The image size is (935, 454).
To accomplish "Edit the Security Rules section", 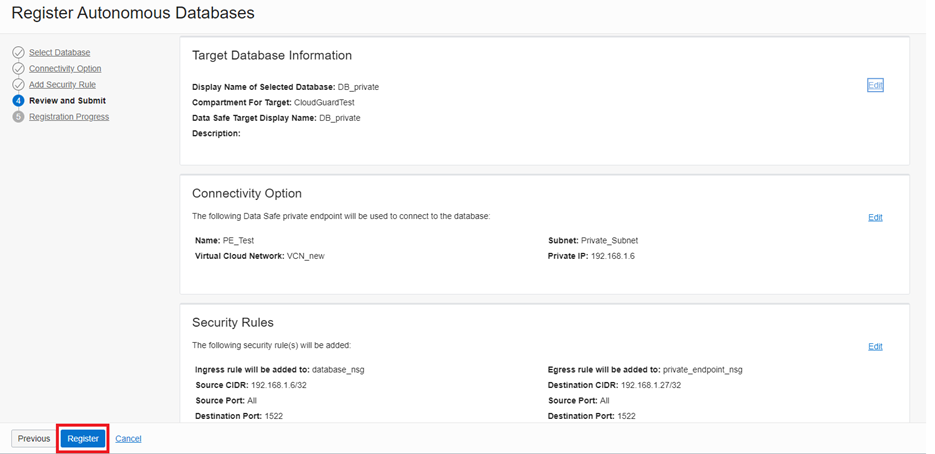I will [875, 347].
